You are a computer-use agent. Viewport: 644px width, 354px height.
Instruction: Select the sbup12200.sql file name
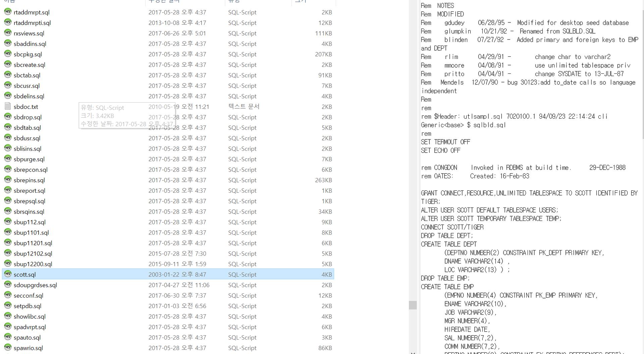click(33, 264)
